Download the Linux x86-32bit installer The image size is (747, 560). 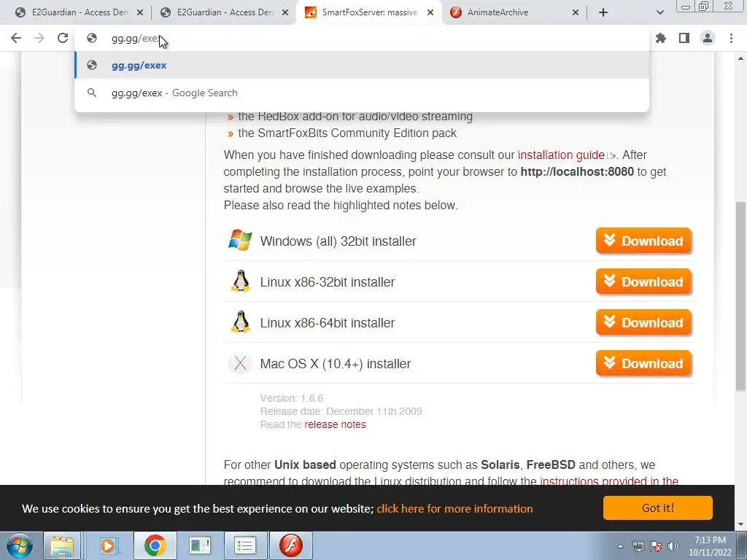[643, 282]
